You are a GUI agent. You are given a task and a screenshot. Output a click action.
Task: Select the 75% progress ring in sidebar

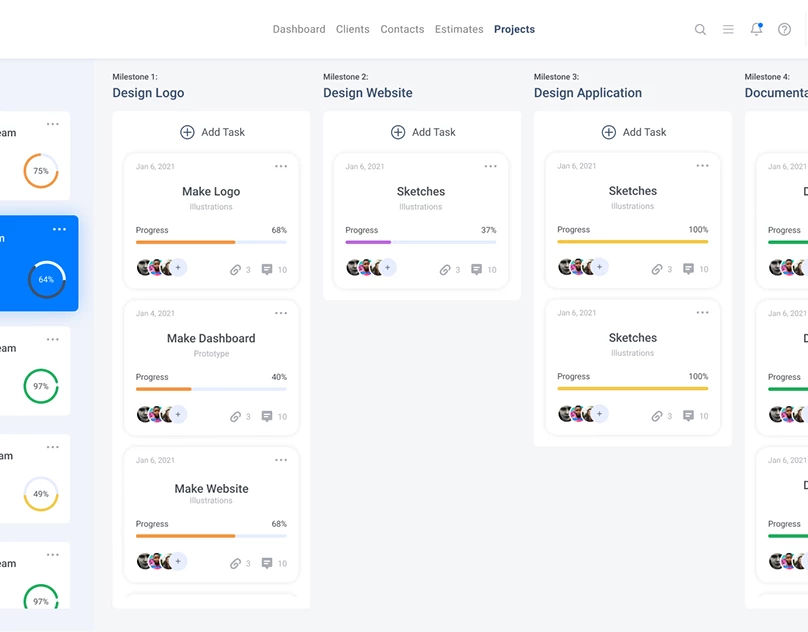pos(41,171)
